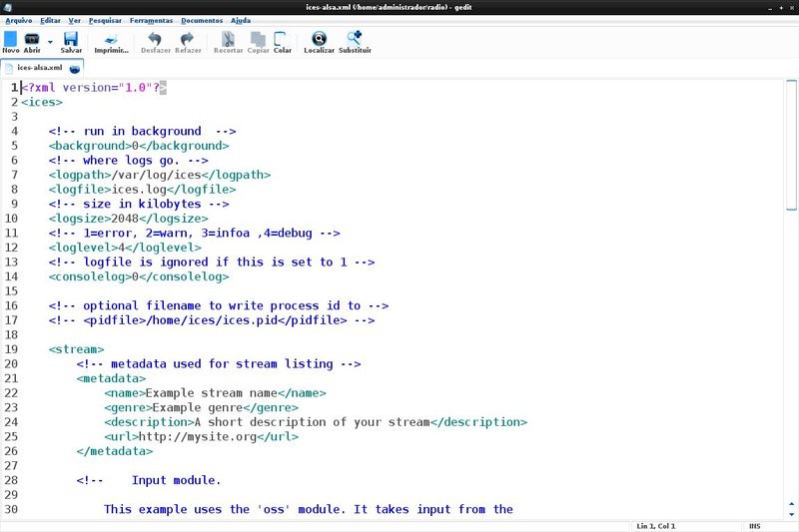
Task: Switch to the ices-alsa.xml tab
Action: point(38,68)
